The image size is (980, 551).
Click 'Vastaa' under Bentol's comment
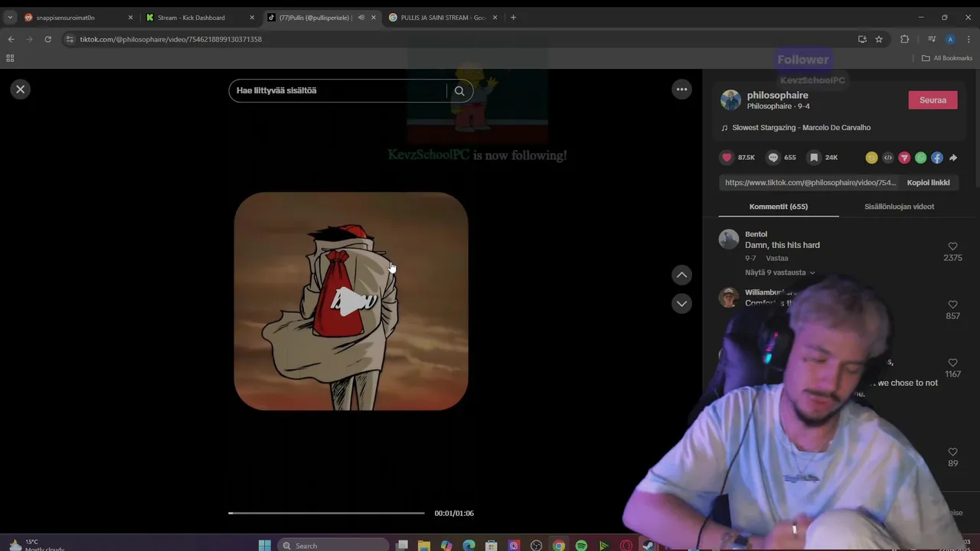point(777,258)
